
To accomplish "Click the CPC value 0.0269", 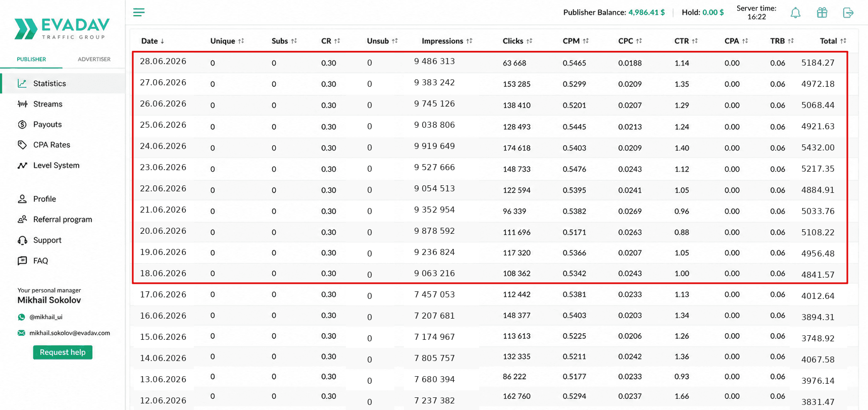I will [630, 211].
